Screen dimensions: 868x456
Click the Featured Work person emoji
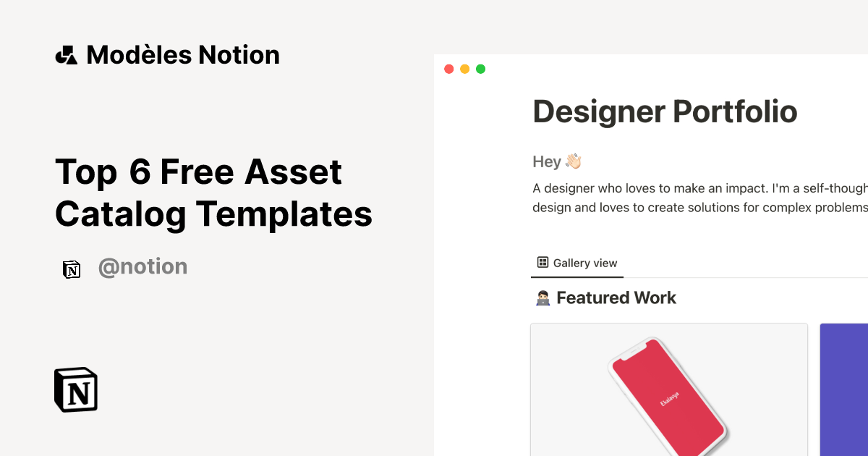pyautogui.click(x=541, y=298)
